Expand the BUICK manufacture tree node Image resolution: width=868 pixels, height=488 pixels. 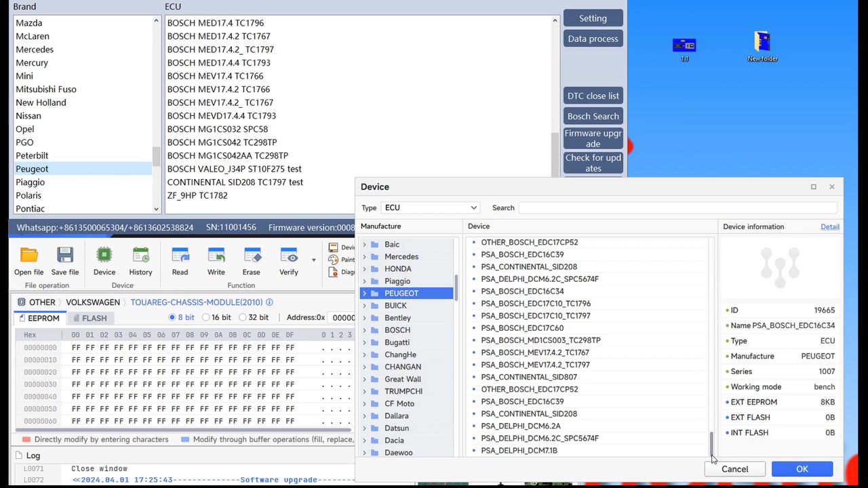(x=365, y=306)
